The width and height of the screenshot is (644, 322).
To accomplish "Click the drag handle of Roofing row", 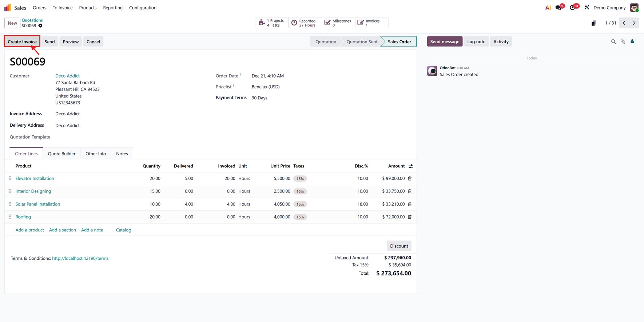I will [x=10, y=217].
